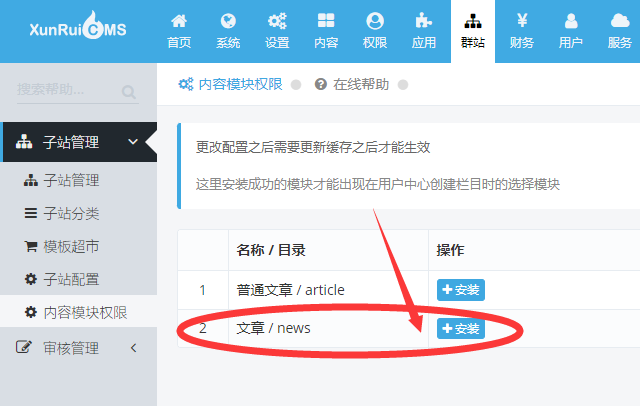Click the gear icon of sidebar 内容模块权限
The width and height of the screenshot is (640, 406).
[x=31, y=312]
